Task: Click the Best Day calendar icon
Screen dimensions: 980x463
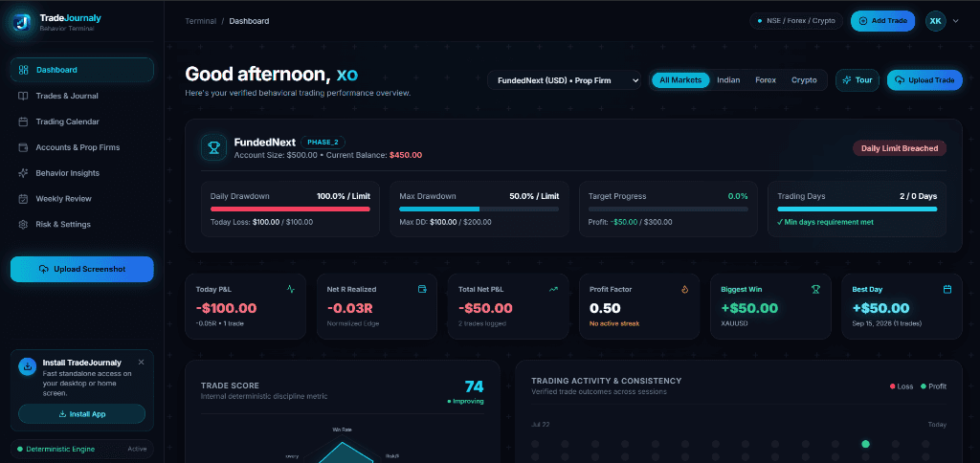Action: pyautogui.click(x=947, y=289)
